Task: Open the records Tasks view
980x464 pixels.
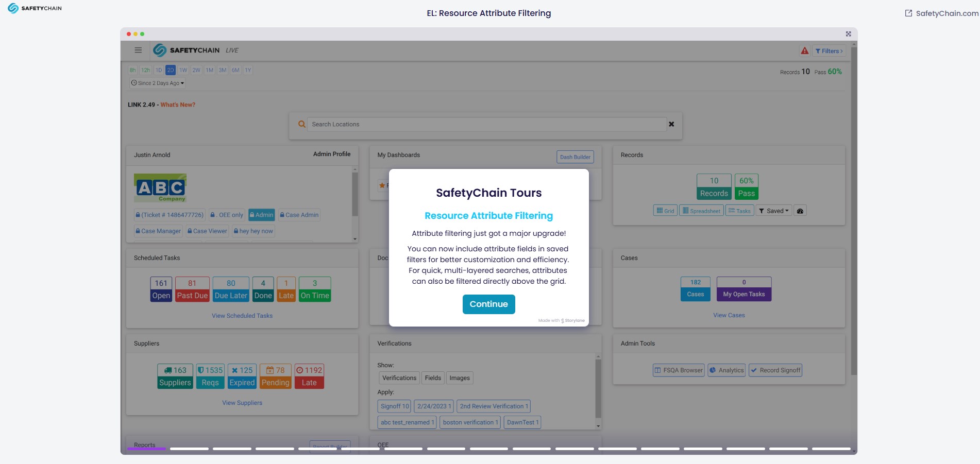Action: [x=739, y=211]
